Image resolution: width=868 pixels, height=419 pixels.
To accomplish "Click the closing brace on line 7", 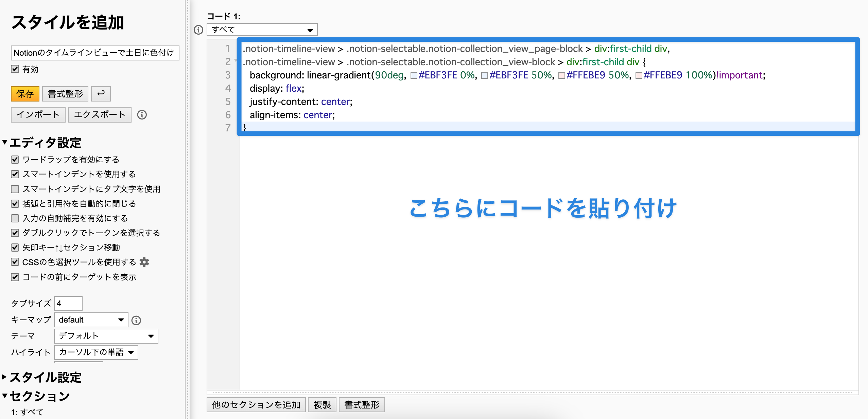I will tap(245, 128).
